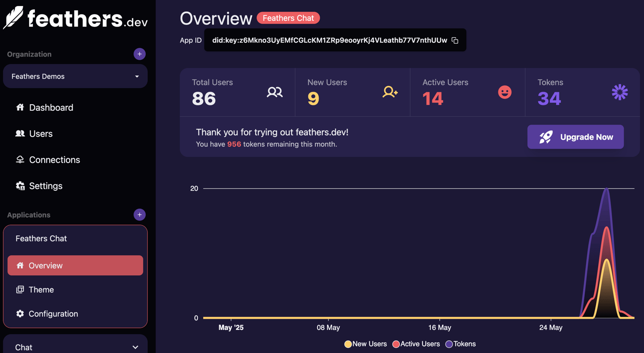Click the Active Users smiley icon
The height and width of the screenshot is (353, 644).
click(x=505, y=92)
